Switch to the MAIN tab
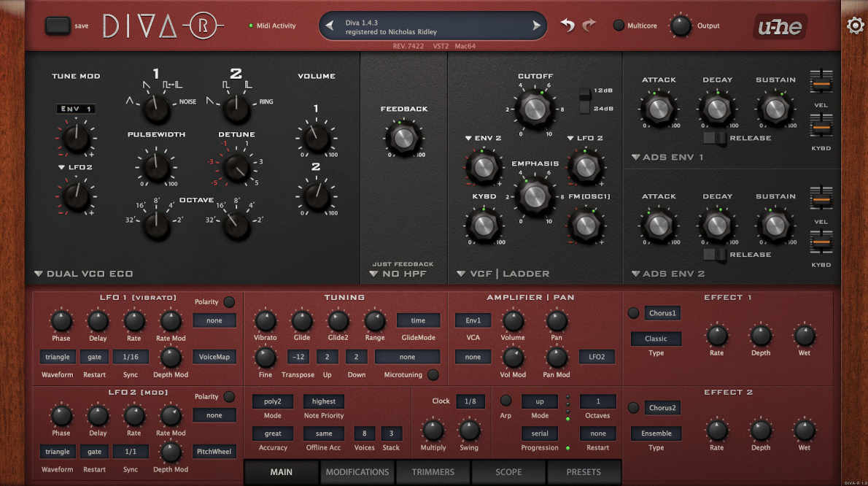868x486 pixels. [x=282, y=472]
